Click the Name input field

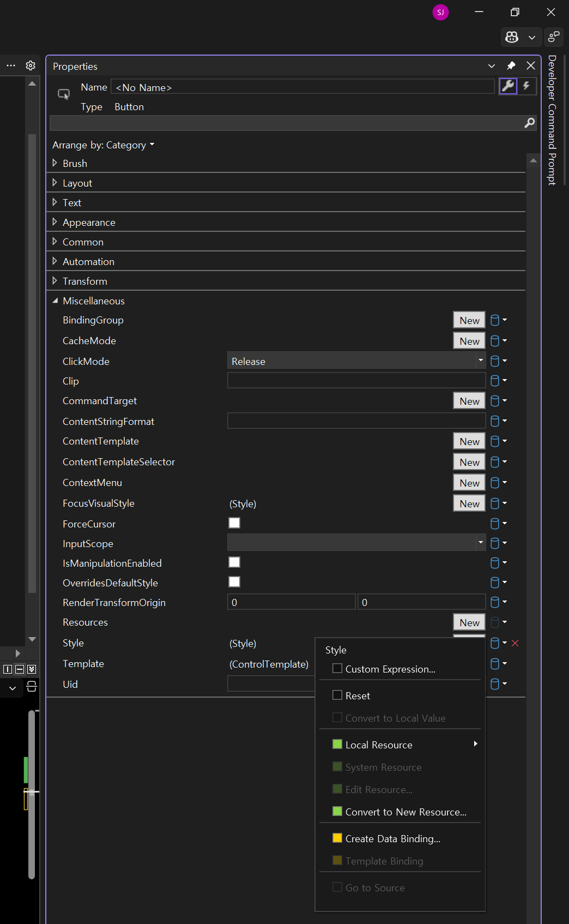pyautogui.click(x=303, y=87)
